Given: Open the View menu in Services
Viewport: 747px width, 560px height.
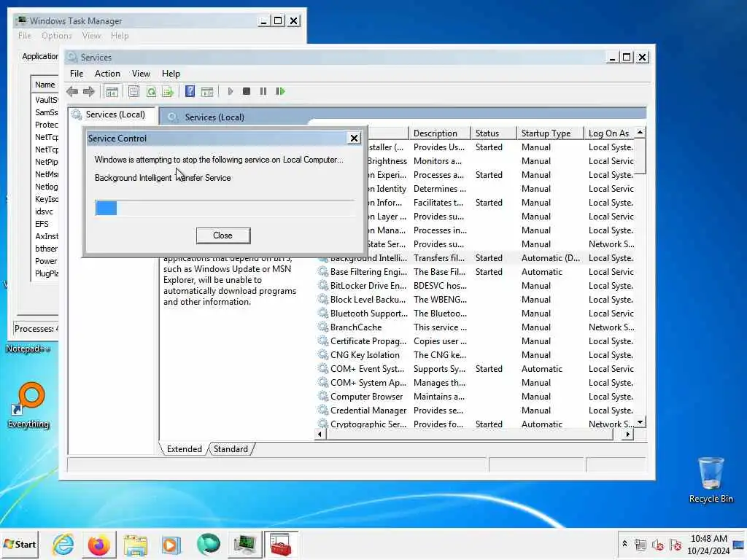Looking at the screenshot, I should point(141,74).
